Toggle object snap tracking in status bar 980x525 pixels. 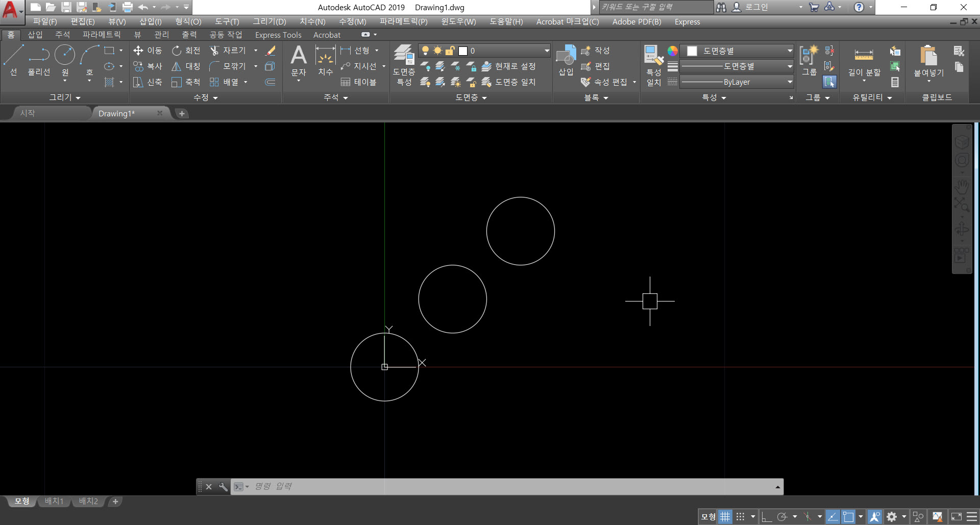(x=832, y=517)
